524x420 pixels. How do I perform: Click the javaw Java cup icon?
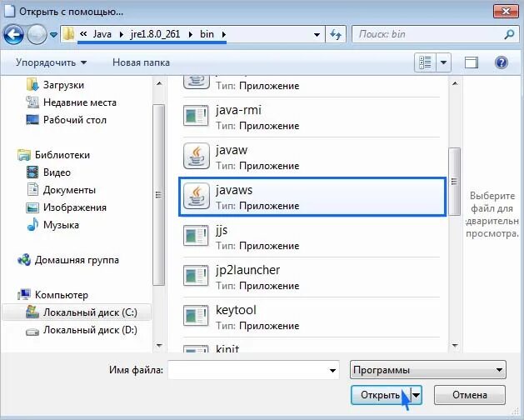197,156
